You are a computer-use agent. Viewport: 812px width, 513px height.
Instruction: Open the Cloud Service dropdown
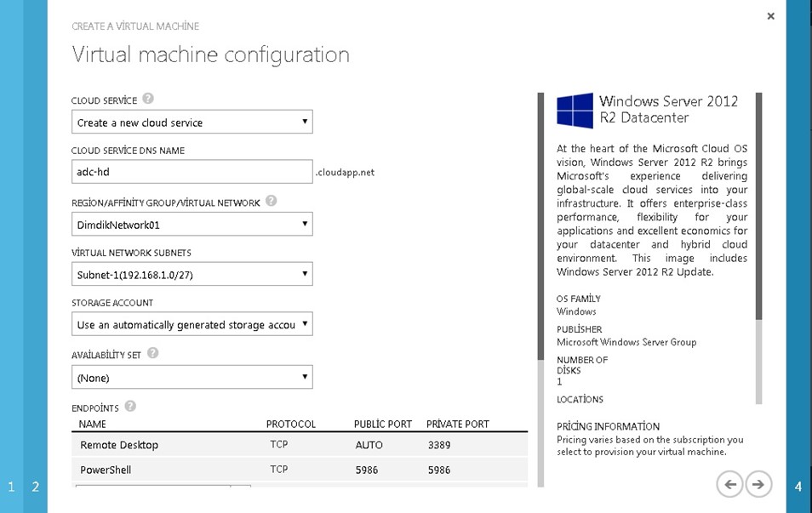192,122
